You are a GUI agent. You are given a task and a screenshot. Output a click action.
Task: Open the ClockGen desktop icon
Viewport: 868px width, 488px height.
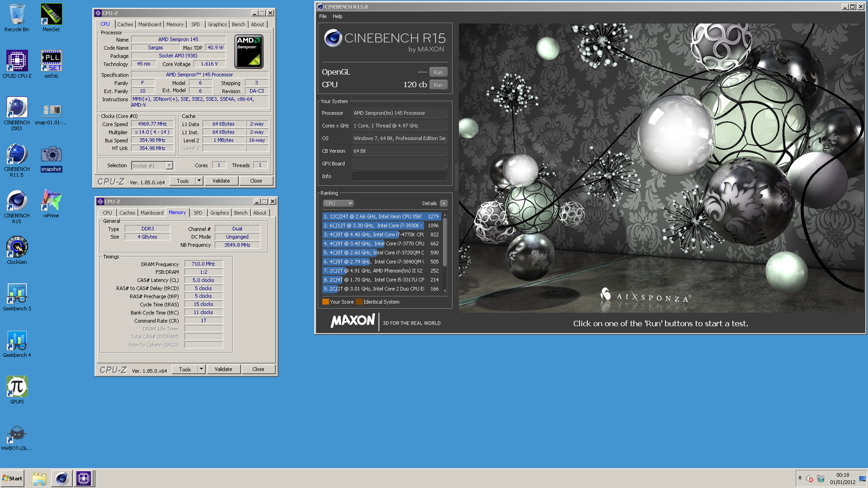17,251
